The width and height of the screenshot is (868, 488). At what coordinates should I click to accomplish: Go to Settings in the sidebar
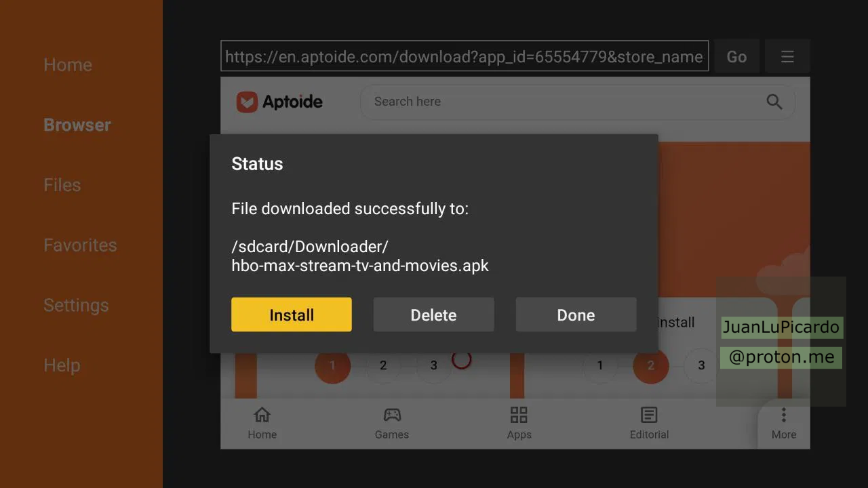pos(76,305)
